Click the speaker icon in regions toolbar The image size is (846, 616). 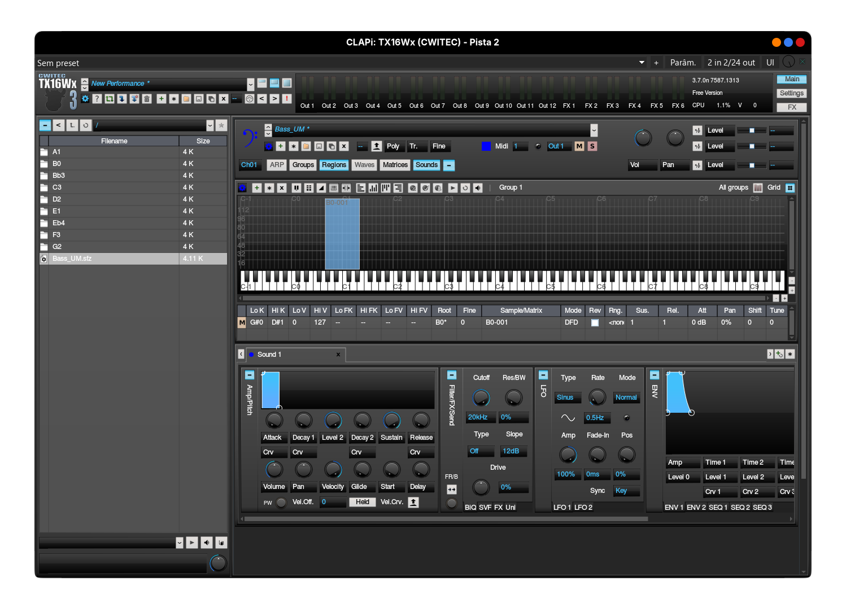478,188
